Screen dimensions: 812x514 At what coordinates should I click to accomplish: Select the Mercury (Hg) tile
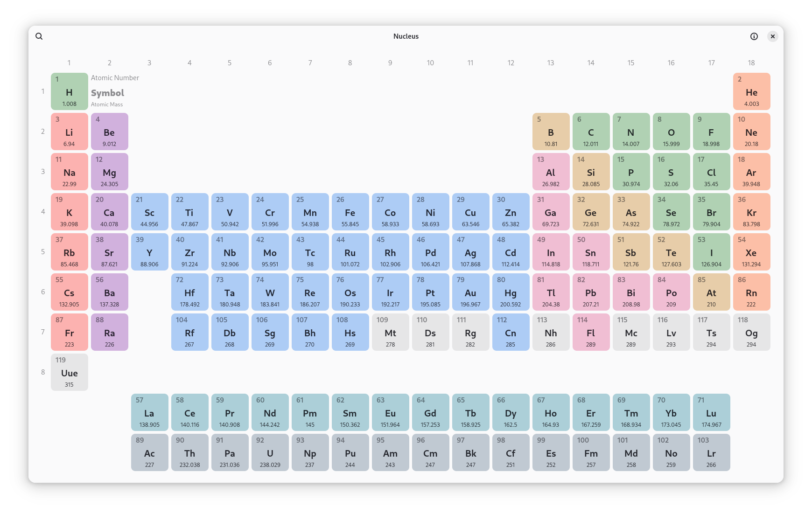click(511, 292)
